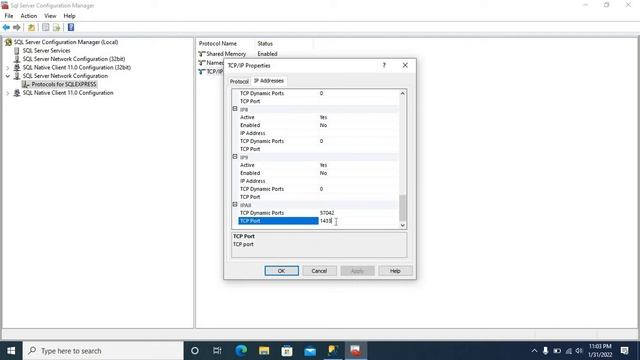Click the scrollbar up arrow in property grid
This screenshot has height=360, width=640.
(x=402, y=93)
